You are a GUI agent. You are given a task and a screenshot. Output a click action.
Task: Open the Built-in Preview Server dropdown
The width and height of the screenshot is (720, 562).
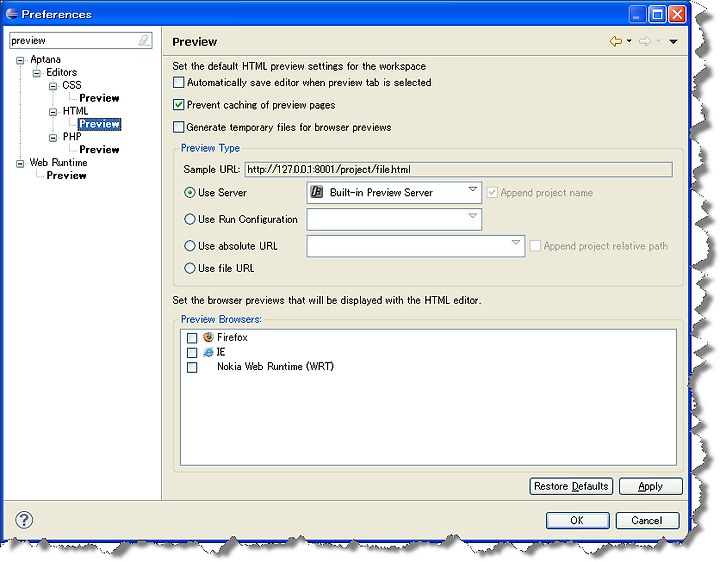tap(394, 193)
